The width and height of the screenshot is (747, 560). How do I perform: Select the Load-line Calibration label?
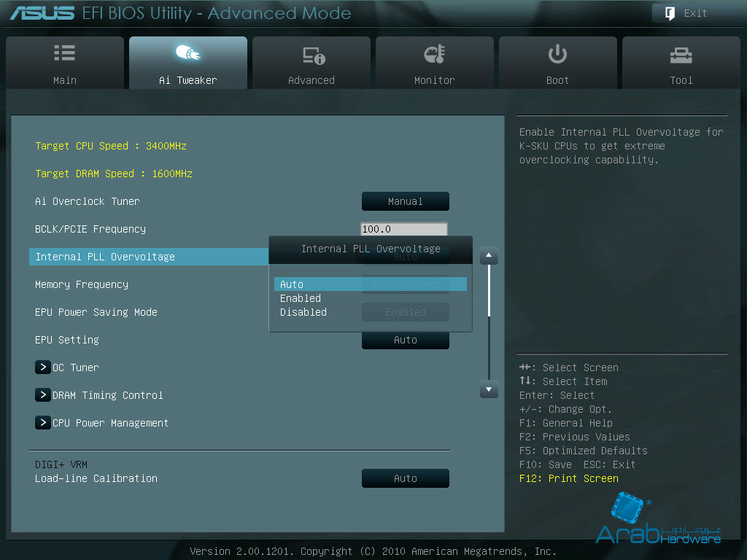[x=96, y=478]
